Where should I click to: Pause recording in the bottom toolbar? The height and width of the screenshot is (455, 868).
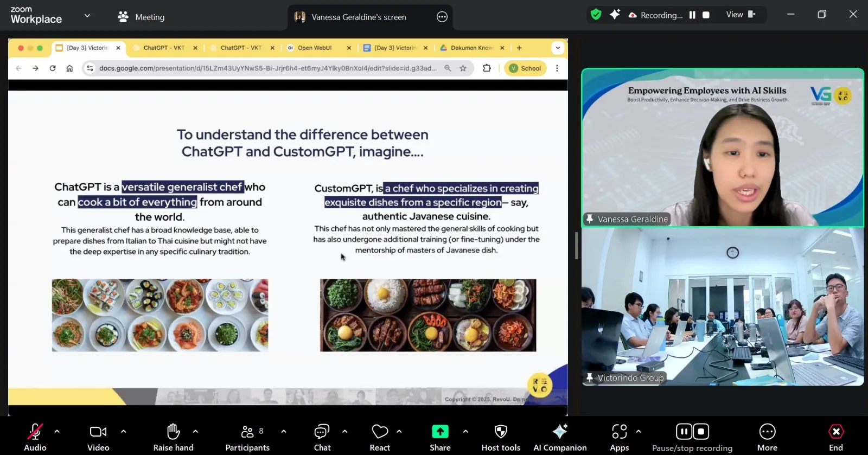point(684,432)
